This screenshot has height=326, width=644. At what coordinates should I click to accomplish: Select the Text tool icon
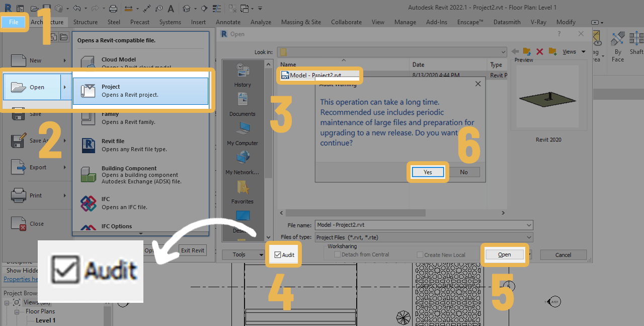pyautogui.click(x=171, y=8)
